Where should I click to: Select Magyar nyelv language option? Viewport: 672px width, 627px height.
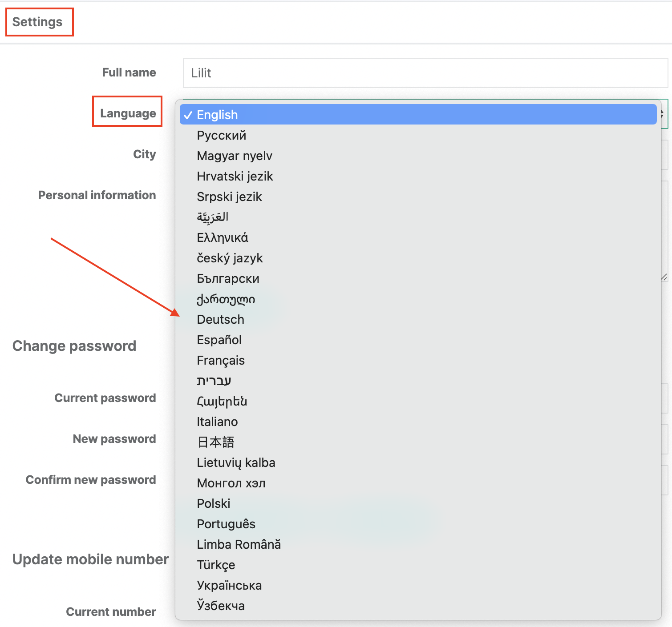234,156
